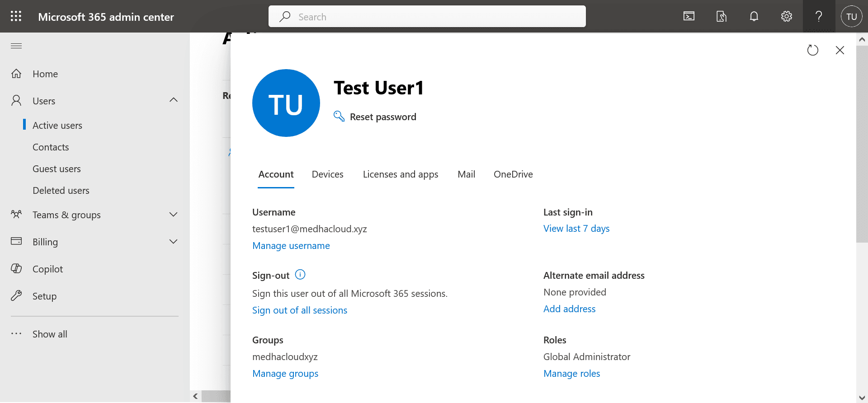Click the Test User1 heading

pos(378,88)
